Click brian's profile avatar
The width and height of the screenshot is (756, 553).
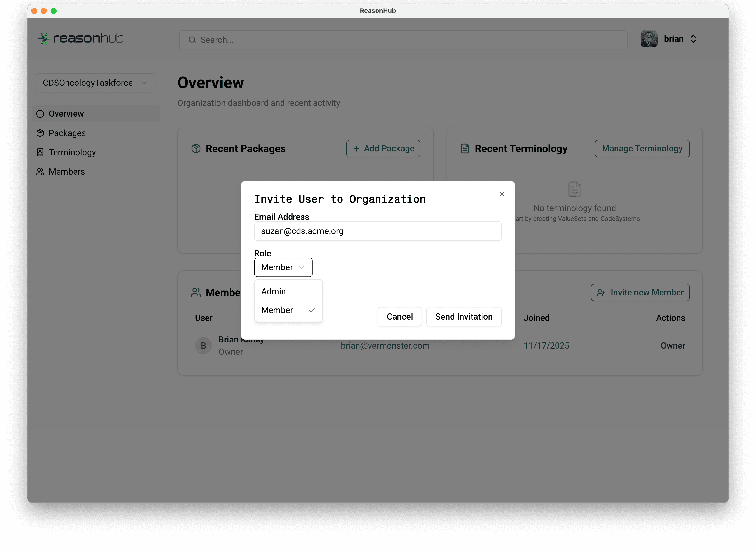point(649,39)
